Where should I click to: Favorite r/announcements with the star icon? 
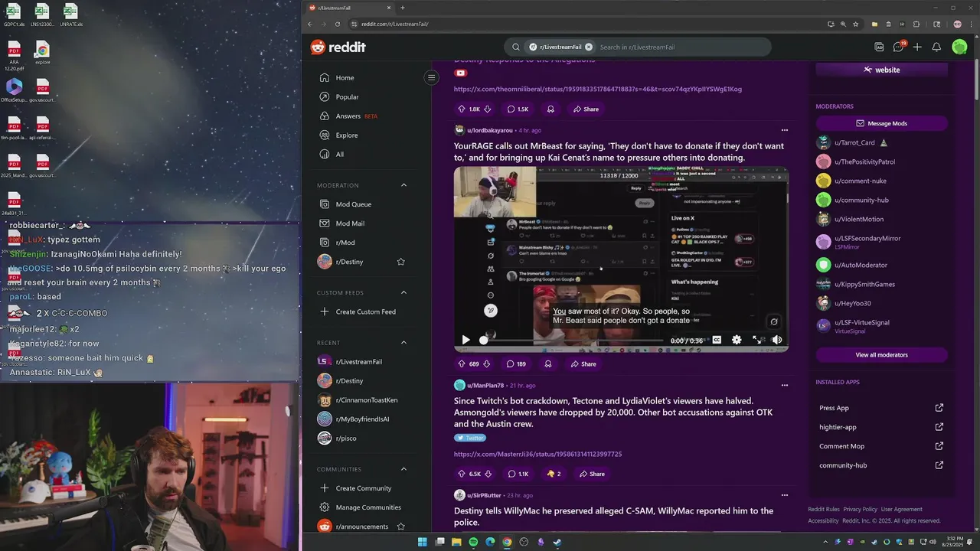point(400,527)
